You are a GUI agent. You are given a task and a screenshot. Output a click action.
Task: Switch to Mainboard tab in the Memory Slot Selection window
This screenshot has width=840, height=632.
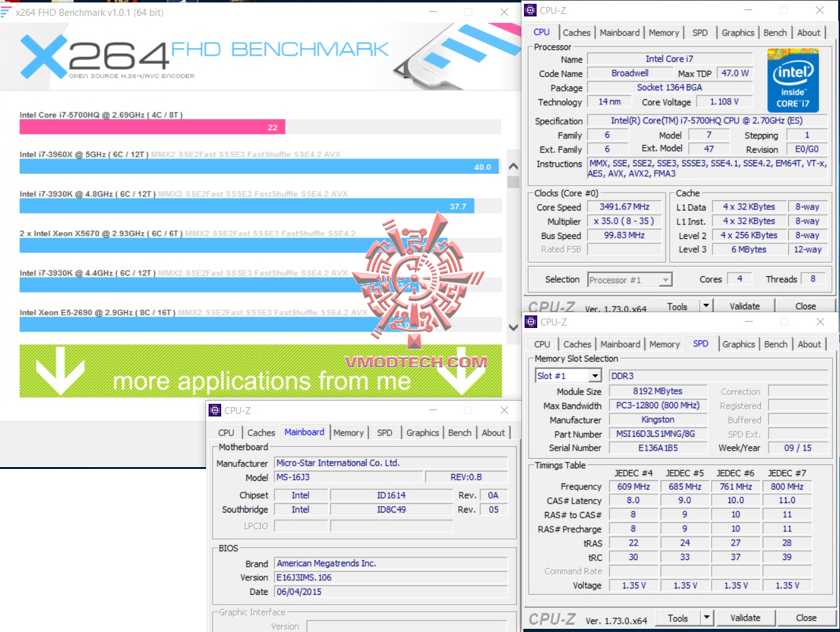click(x=620, y=344)
